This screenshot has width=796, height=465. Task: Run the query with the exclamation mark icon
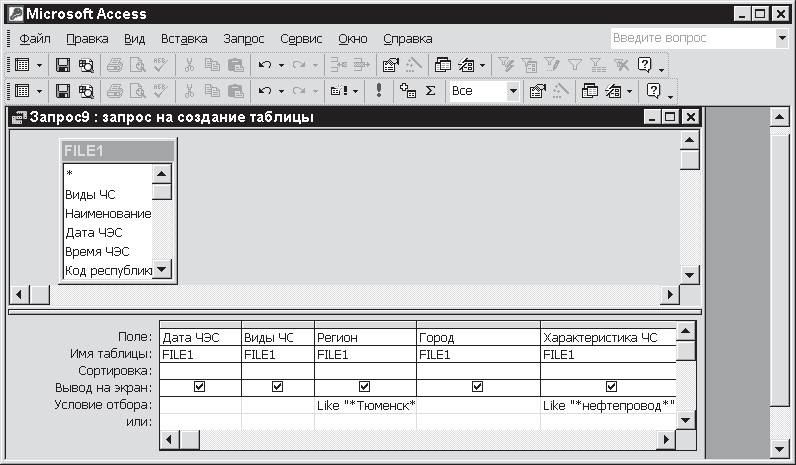379,91
